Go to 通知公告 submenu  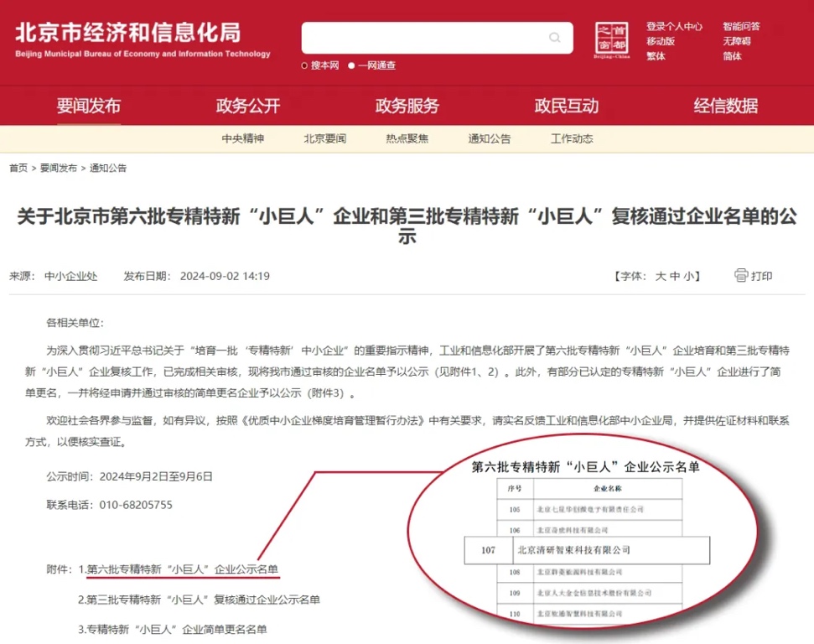pyautogui.click(x=490, y=138)
